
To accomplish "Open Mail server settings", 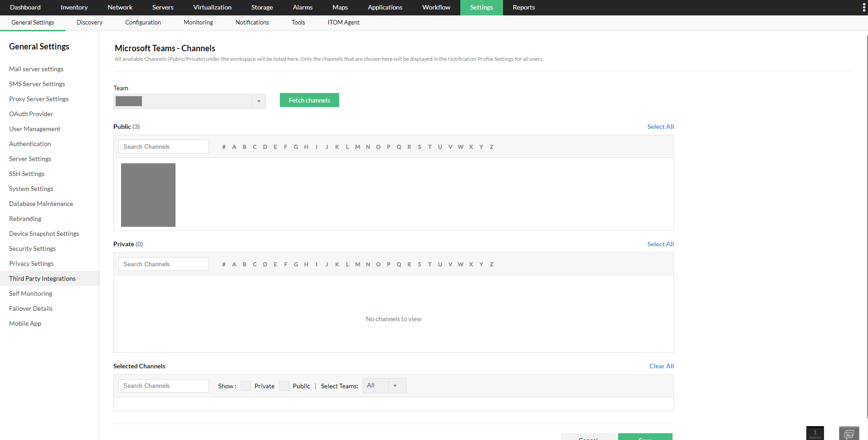I will [36, 69].
